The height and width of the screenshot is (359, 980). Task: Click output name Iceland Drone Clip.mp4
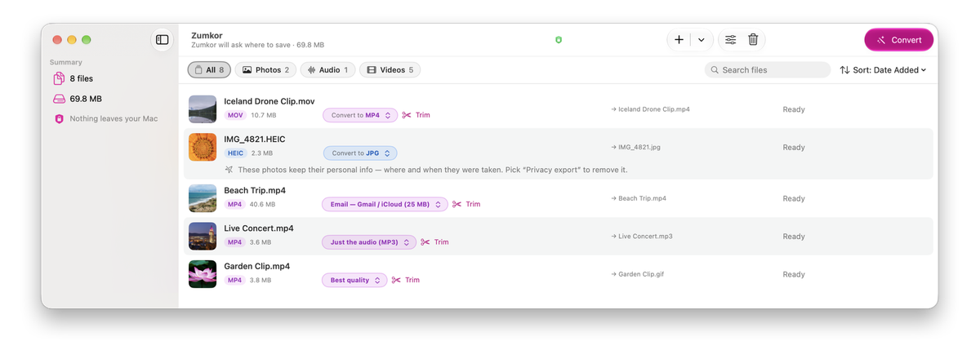(654, 109)
